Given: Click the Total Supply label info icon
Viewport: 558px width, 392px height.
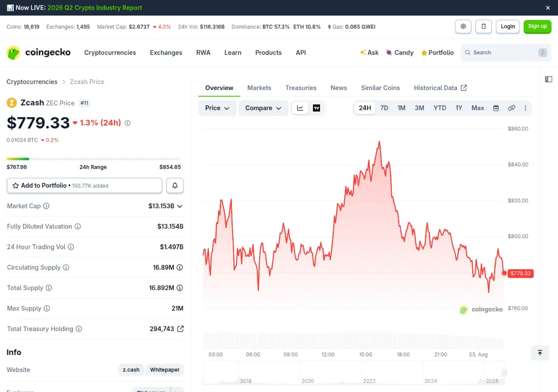Looking at the screenshot, I should 49,288.
